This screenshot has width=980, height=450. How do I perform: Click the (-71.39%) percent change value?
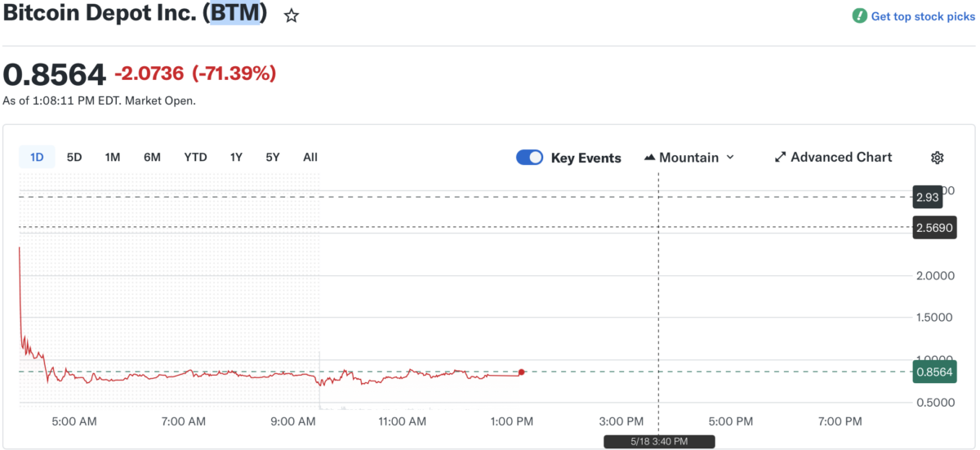click(234, 74)
